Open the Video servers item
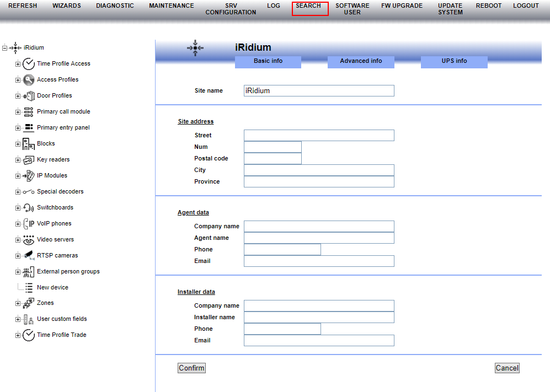 tap(29, 239)
